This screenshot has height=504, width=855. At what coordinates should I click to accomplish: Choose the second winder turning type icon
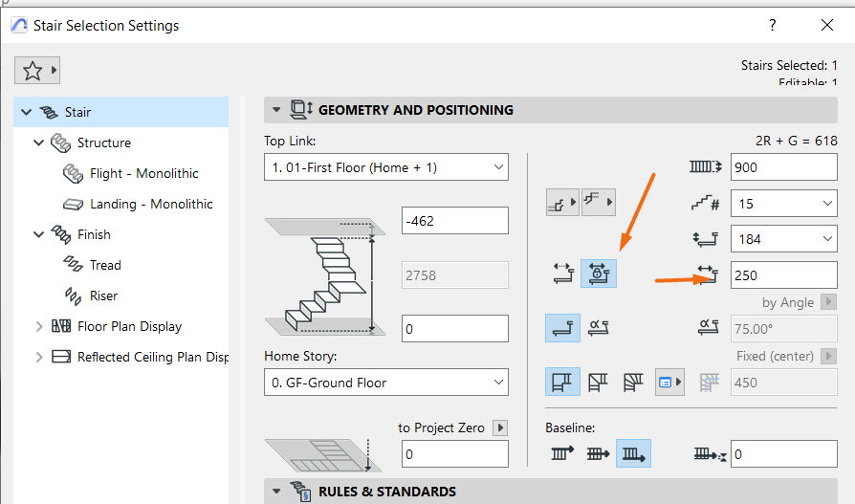[598, 382]
